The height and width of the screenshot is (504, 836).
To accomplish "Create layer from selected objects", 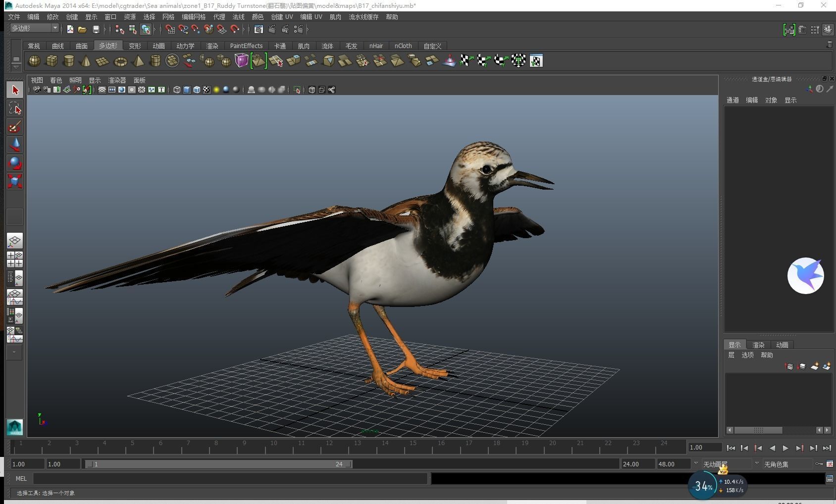I will (x=827, y=366).
